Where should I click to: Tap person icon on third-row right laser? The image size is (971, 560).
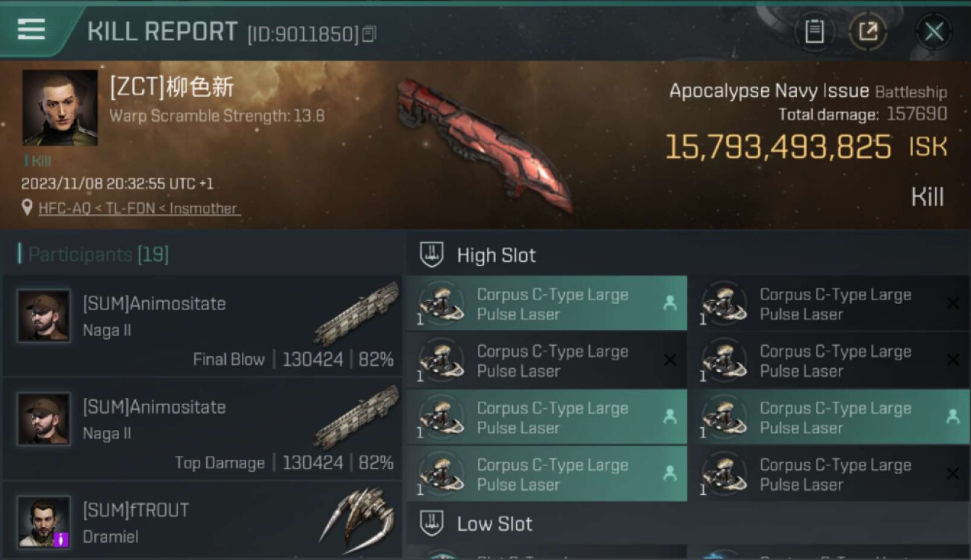(952, 417)
